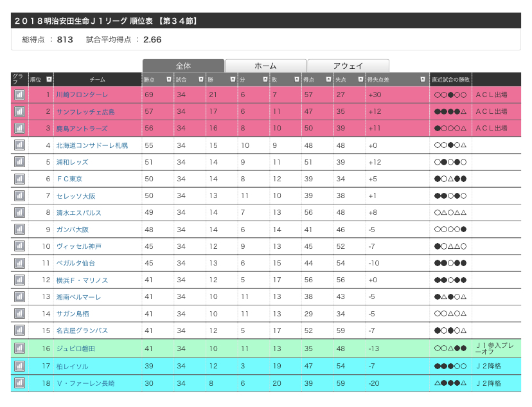Open team link ＦＣ東京

tap(69, 179)
